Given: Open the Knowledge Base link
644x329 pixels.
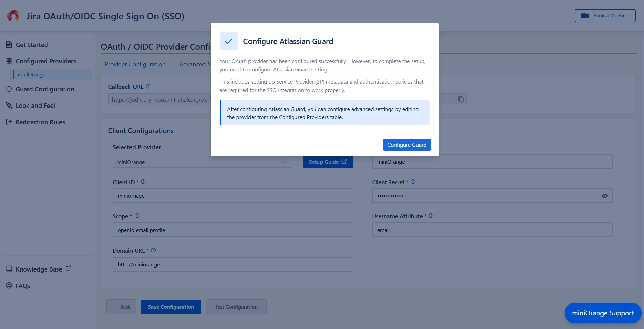Looking at the screenshot, I should tap(39, 269).
